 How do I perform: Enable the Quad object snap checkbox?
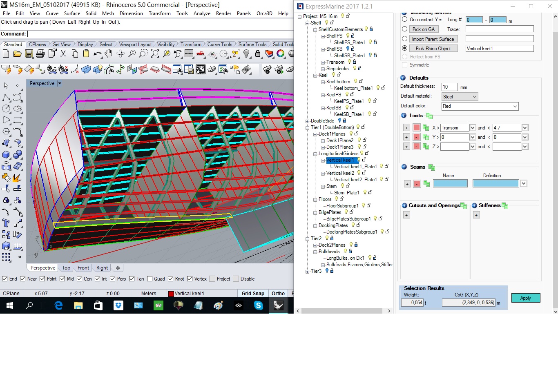tap(150, 279)
